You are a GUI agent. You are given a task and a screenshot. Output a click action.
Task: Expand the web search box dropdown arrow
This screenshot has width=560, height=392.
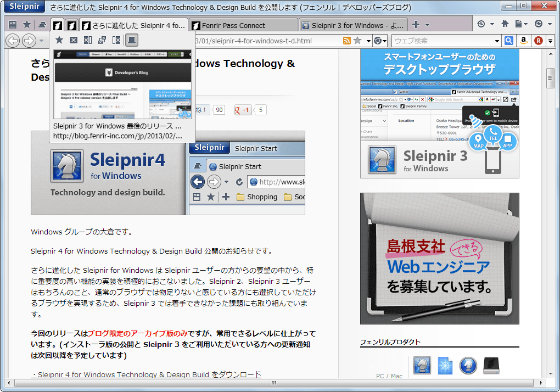(497, 41)
